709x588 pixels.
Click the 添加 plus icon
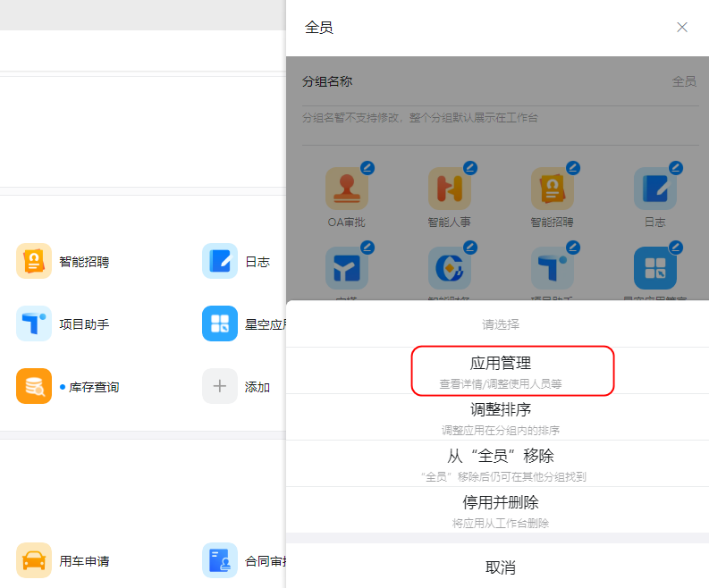[220, 386]
